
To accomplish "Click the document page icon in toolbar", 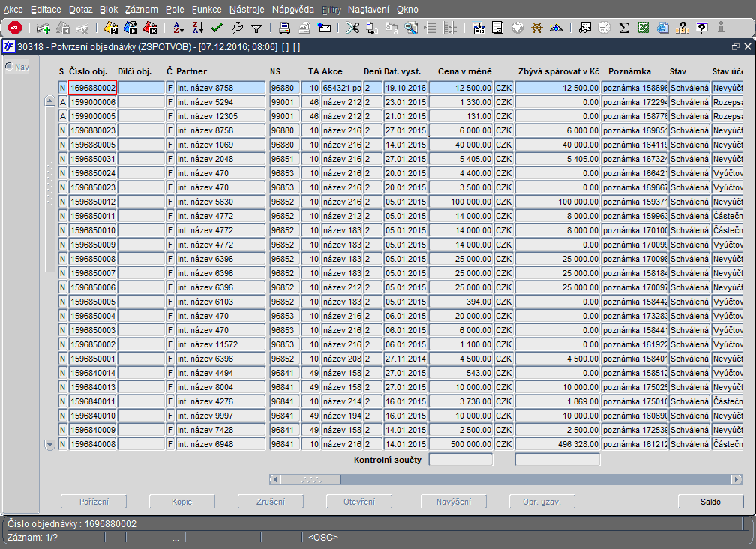I will coord(497,28).
